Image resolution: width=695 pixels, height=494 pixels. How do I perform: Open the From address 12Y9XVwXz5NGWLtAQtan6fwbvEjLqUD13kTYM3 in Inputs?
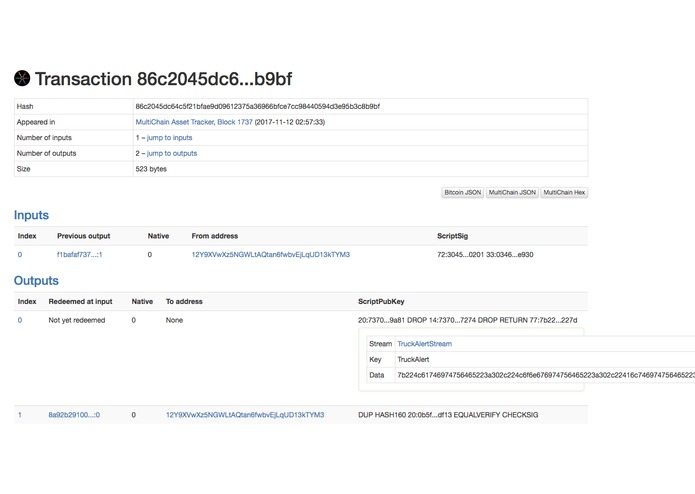coord(270,255)
